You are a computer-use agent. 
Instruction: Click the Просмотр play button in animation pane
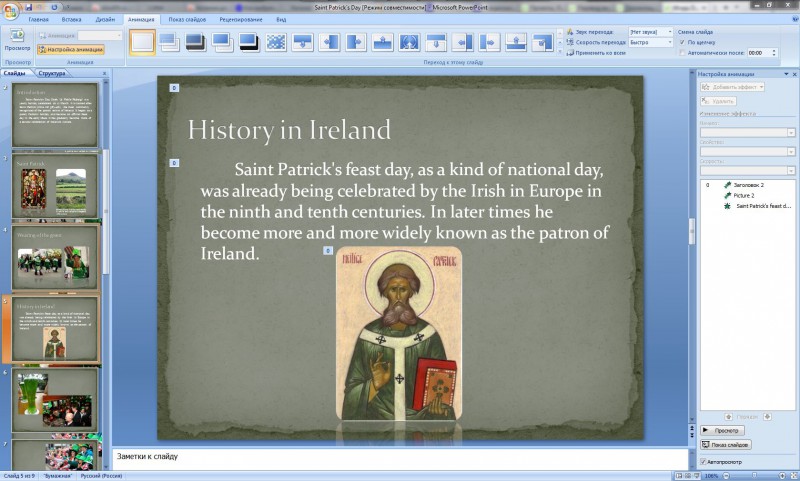click(721, 429)
